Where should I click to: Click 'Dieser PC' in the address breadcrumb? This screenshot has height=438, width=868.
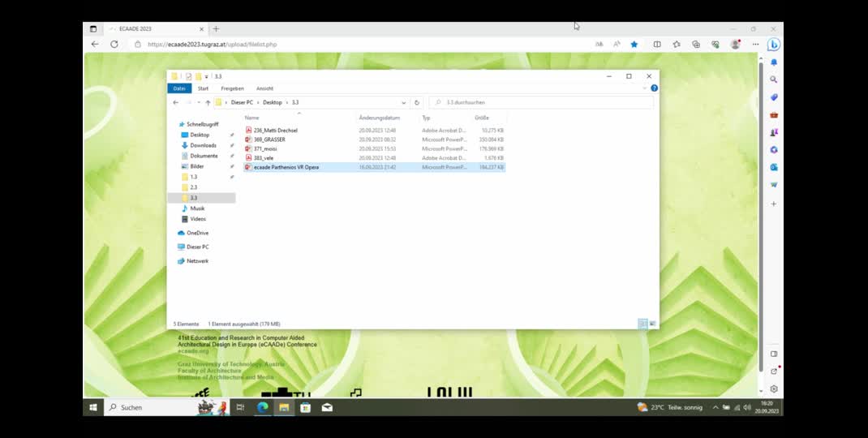point(242,102)
